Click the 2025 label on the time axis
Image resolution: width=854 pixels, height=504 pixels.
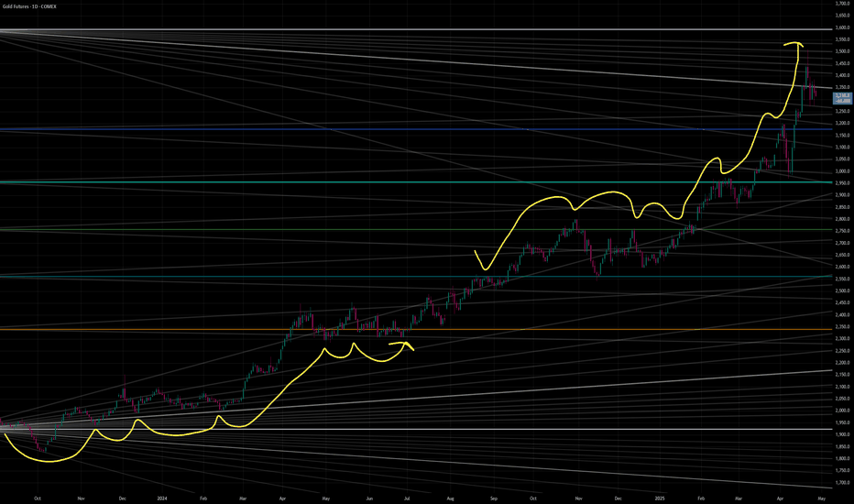coord(660,498)
